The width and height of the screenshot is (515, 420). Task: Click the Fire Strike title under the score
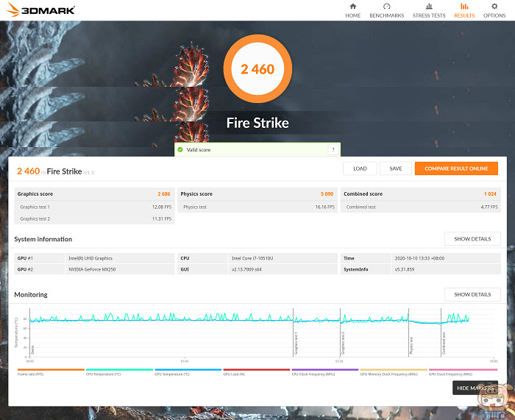coord(257,123)
